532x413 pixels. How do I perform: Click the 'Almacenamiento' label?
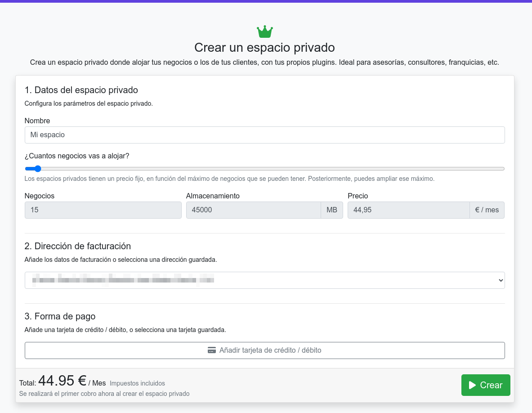coord(213,196)
